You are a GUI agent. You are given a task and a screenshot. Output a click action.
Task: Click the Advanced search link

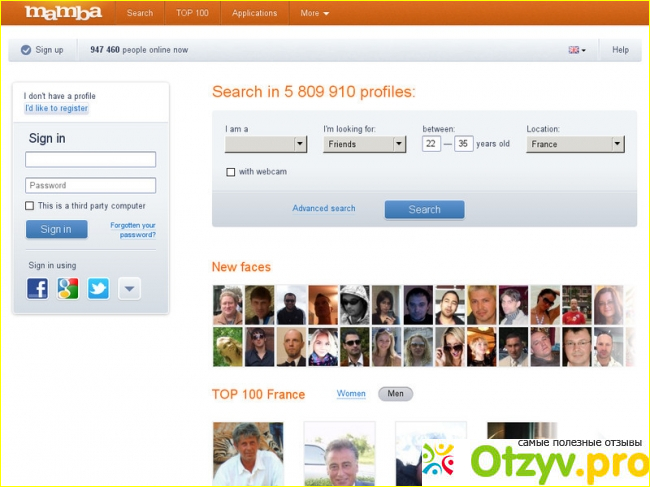[323, 209]
